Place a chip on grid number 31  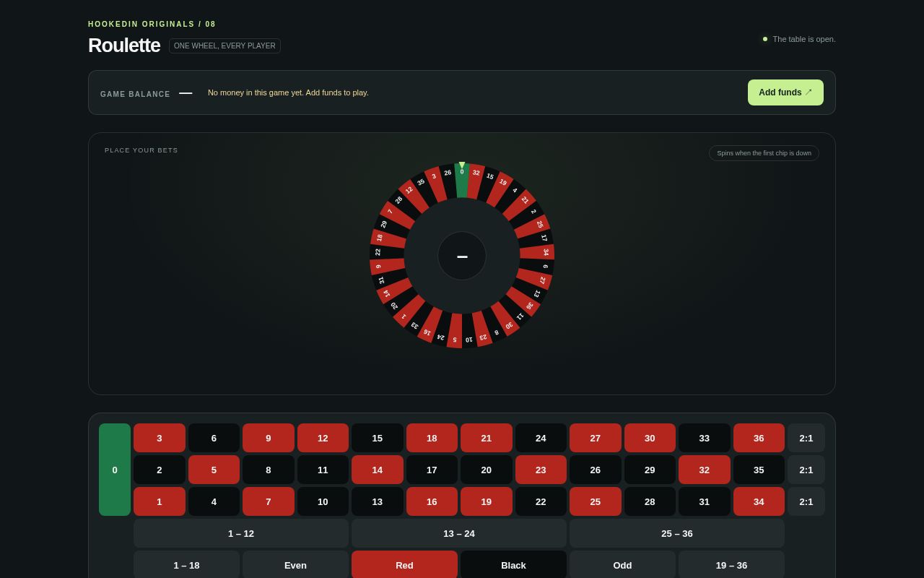705,501
